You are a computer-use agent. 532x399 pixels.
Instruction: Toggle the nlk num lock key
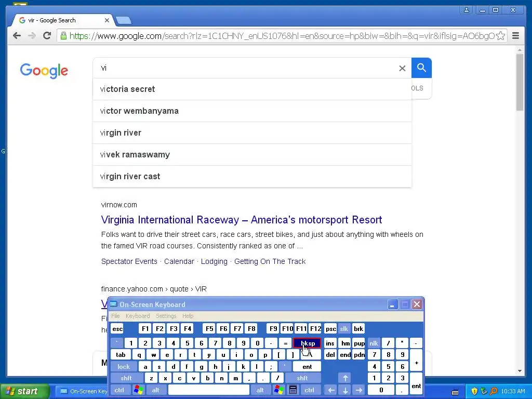374,343
